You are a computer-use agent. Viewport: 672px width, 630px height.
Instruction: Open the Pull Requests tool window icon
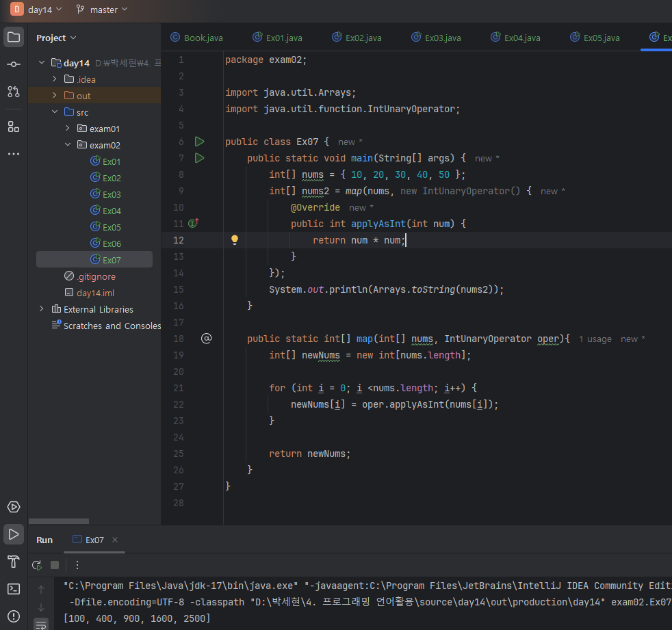coord(14,92)
